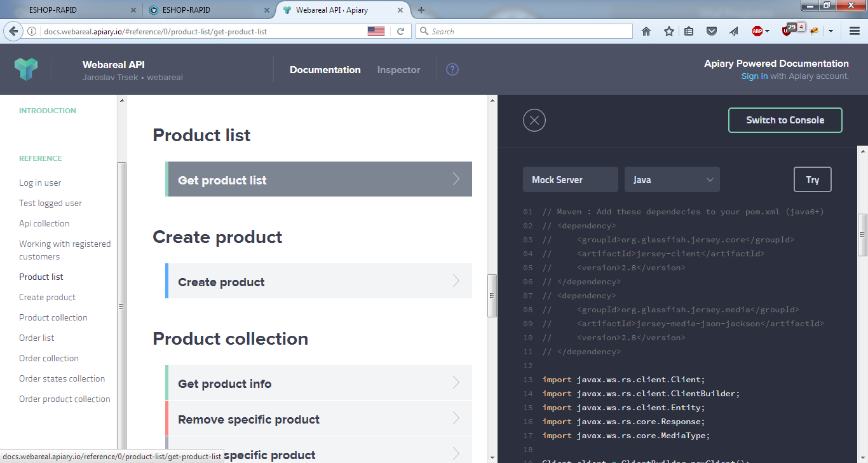This screenshot has height=463, width=868.
Task: Click the Sign in link
Action: (754, 76)
